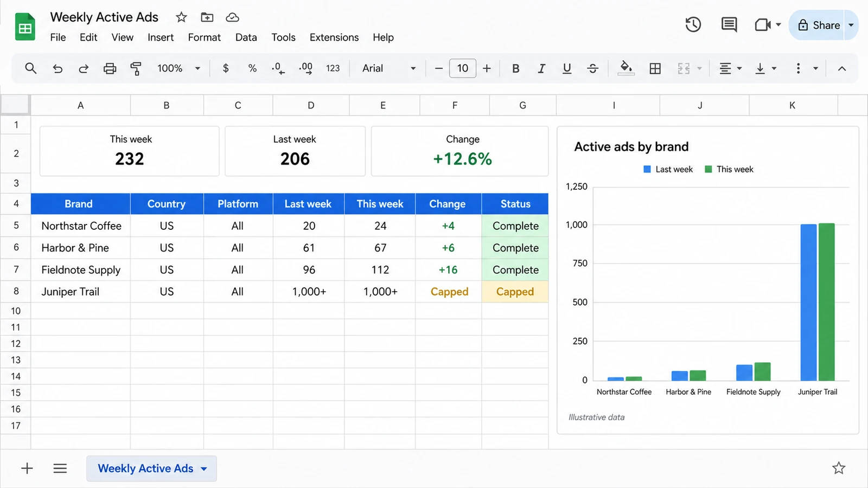The image size is (868, 488).
Task: Open the Share options dropdown arrow
Action: click(851, 25)
